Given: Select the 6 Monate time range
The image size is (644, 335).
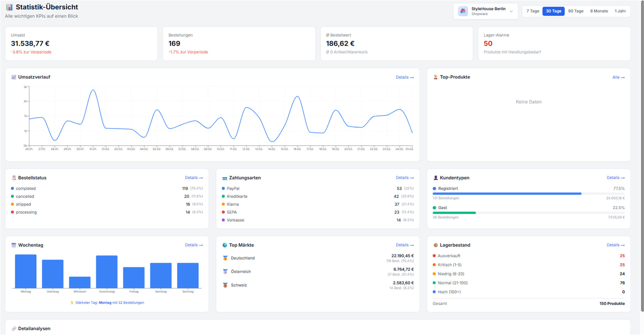Looking at the screenshot, I should (x=599, y=11).
